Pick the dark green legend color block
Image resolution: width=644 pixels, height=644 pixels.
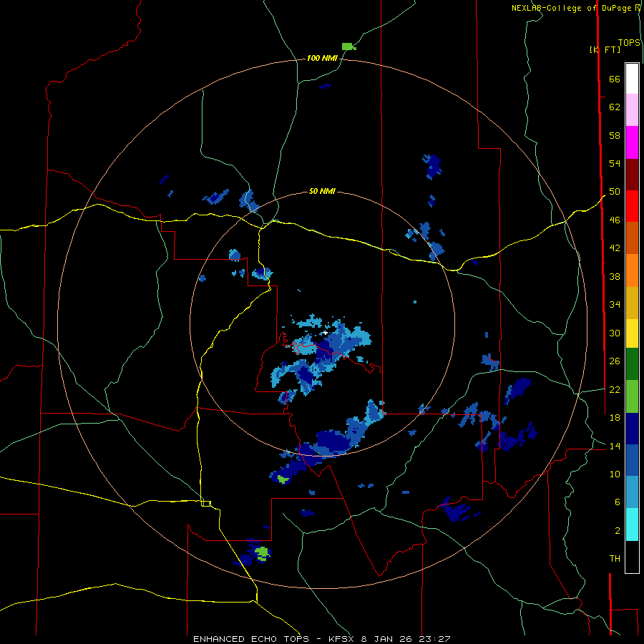(632, 364)
